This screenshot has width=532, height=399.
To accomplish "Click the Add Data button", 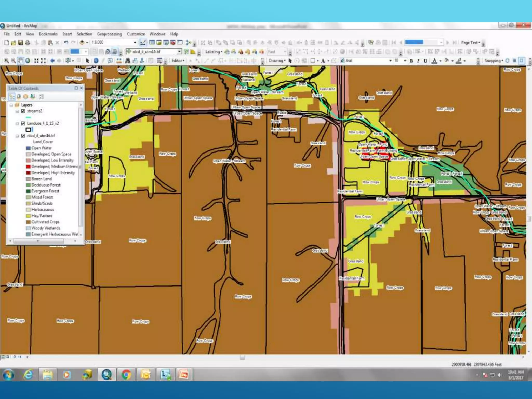I will coord(82,42).
